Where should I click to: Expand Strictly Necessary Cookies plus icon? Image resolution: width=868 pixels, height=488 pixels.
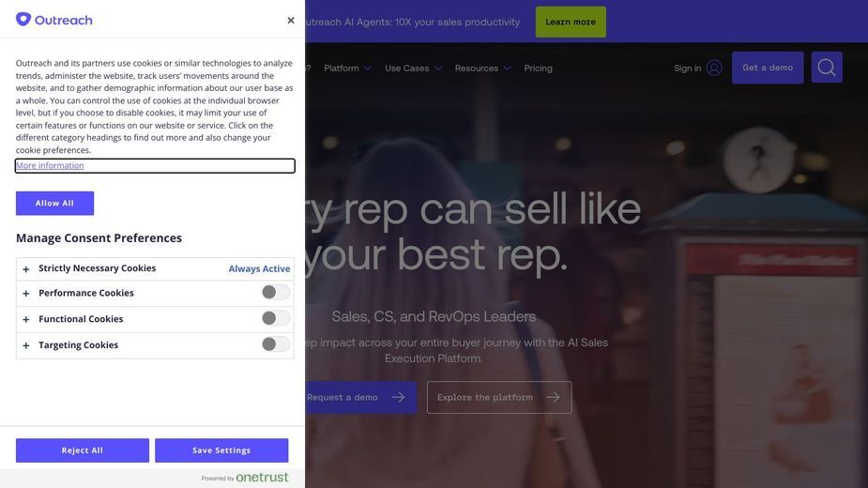click(x=26, y=269)
